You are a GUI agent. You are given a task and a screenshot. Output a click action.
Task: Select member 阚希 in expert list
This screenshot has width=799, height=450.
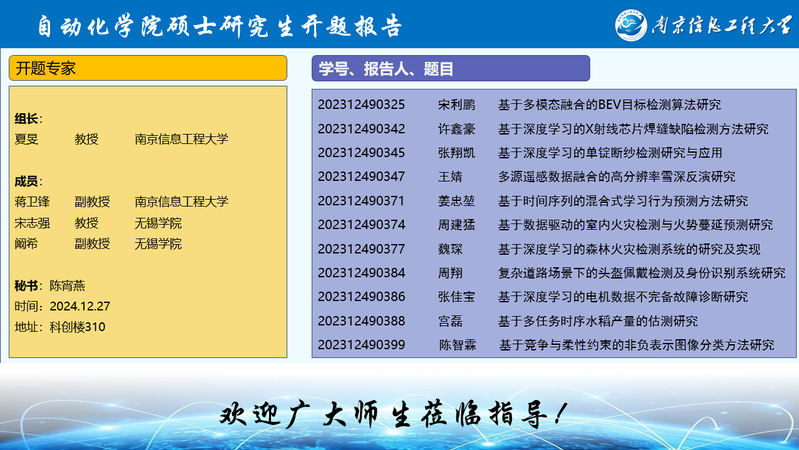point(27,243)
